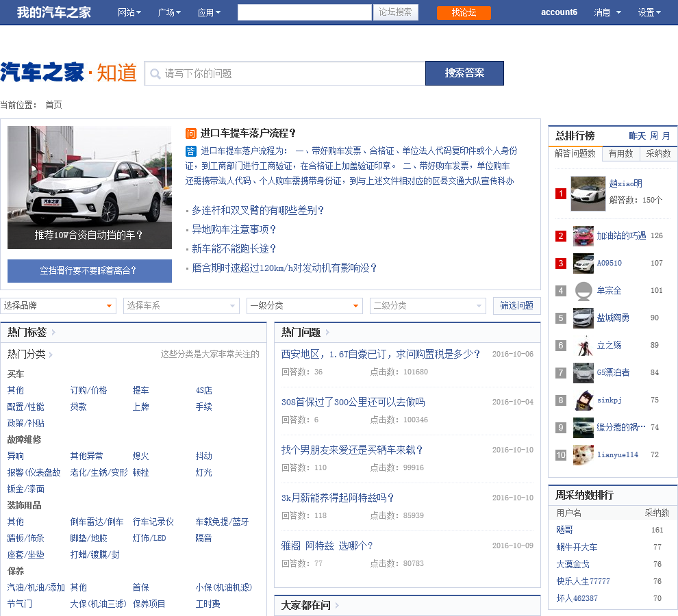This screenshot has height=616, width=678.
Task: Open avatar of user G5漂泊者
Action: pos(583,372)
